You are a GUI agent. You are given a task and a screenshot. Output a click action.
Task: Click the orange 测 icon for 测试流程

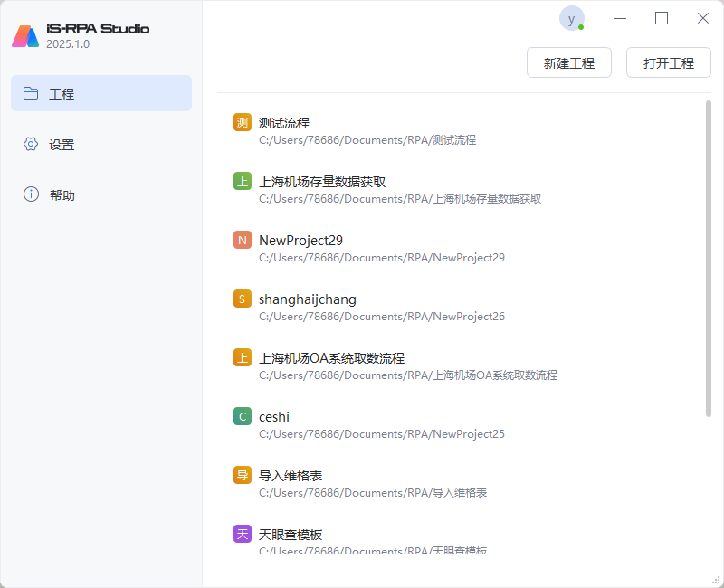(242, 122)
